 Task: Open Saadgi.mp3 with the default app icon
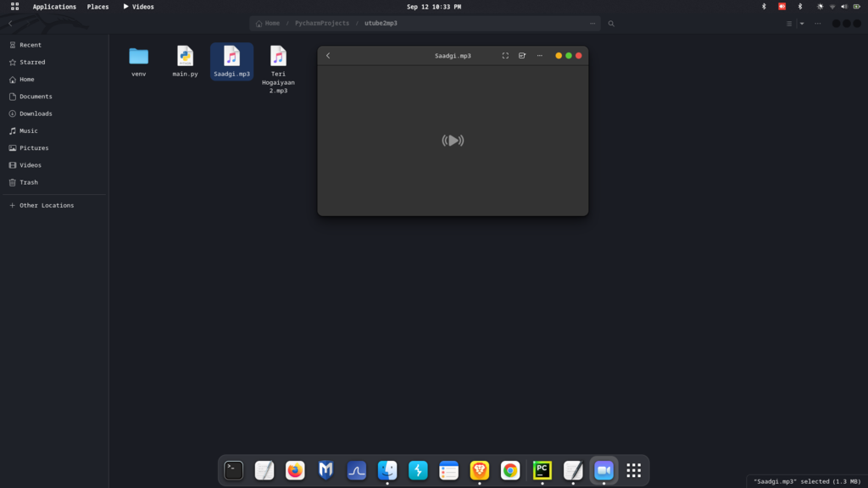(522, 56)
